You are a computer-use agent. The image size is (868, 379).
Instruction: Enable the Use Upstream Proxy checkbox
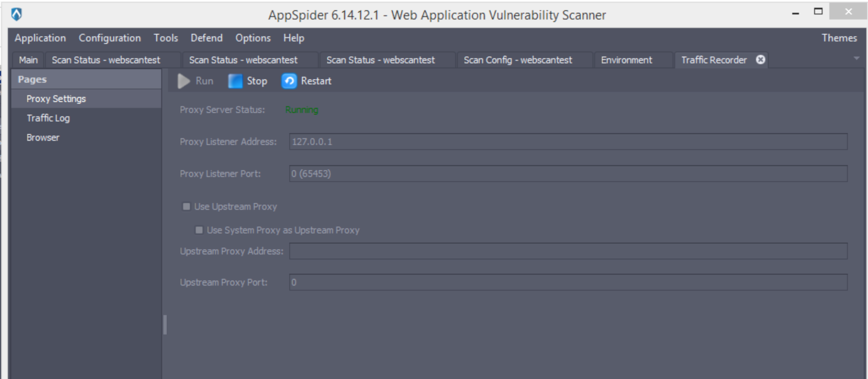pyautogui.click(x=186, y=207)
